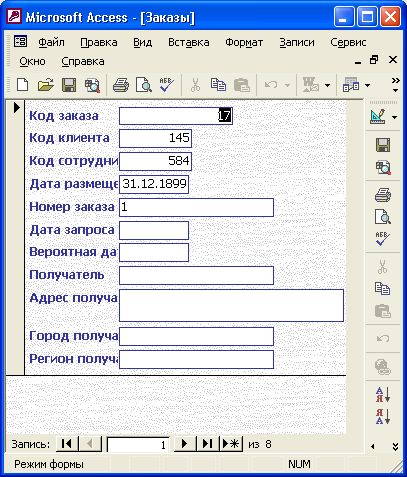Click the scissors icon in side toolbar
The image size is (407, 477).
coord(383,267)
